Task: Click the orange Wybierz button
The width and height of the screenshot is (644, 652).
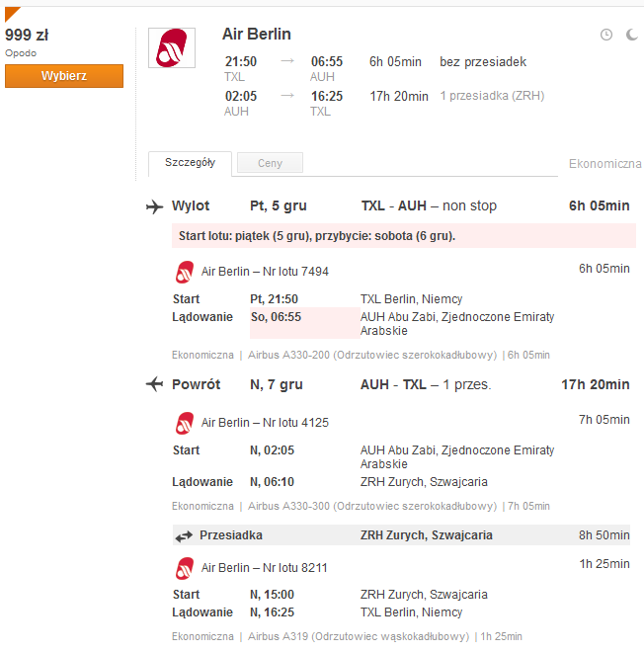Action: [64, 76]
